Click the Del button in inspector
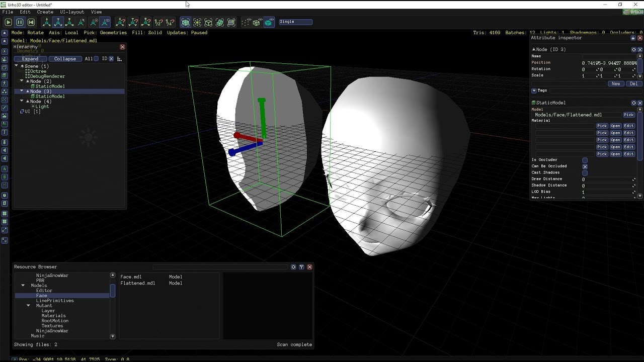Image resolution: width=644 pixels, height=362 pixels. [633, 84]
